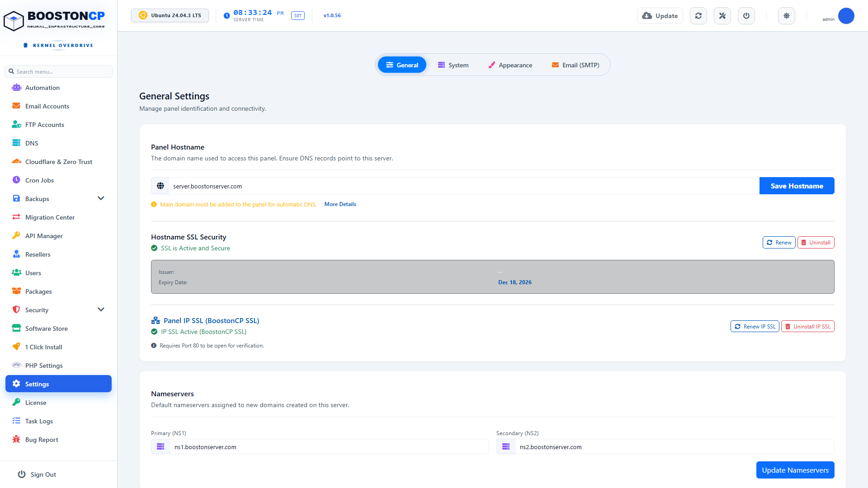Click the Ubuntu 24.04.3 LTS badge
Image resolution: width=868 pixels, height=488 pixels.
point(170,15)
